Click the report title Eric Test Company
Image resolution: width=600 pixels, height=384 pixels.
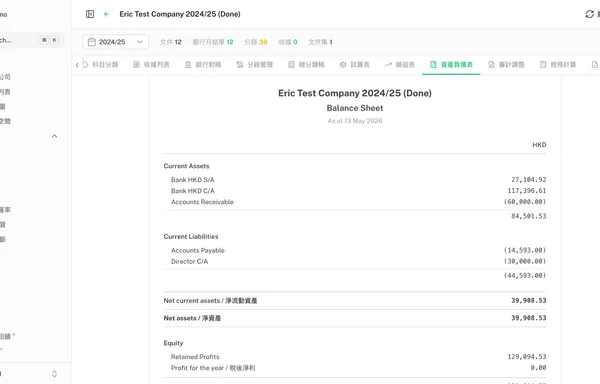[x=355, y=93]
